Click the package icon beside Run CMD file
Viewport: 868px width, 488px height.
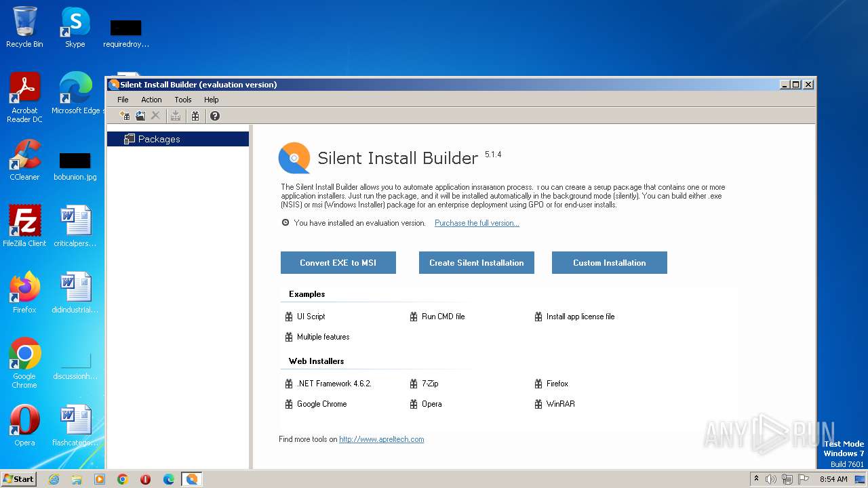414,317
